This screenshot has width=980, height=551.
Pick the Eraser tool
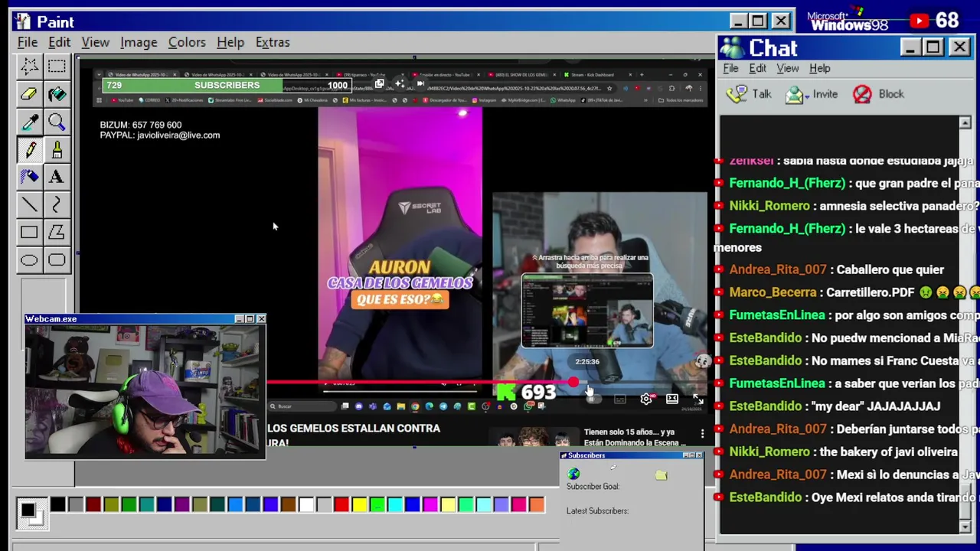29,94
